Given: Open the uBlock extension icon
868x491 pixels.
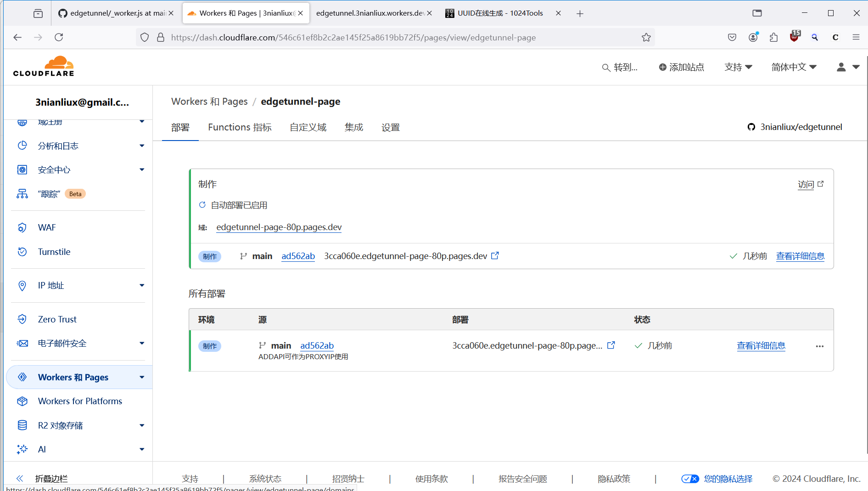Looking at the screenshot, I should (x=795, y=36).
